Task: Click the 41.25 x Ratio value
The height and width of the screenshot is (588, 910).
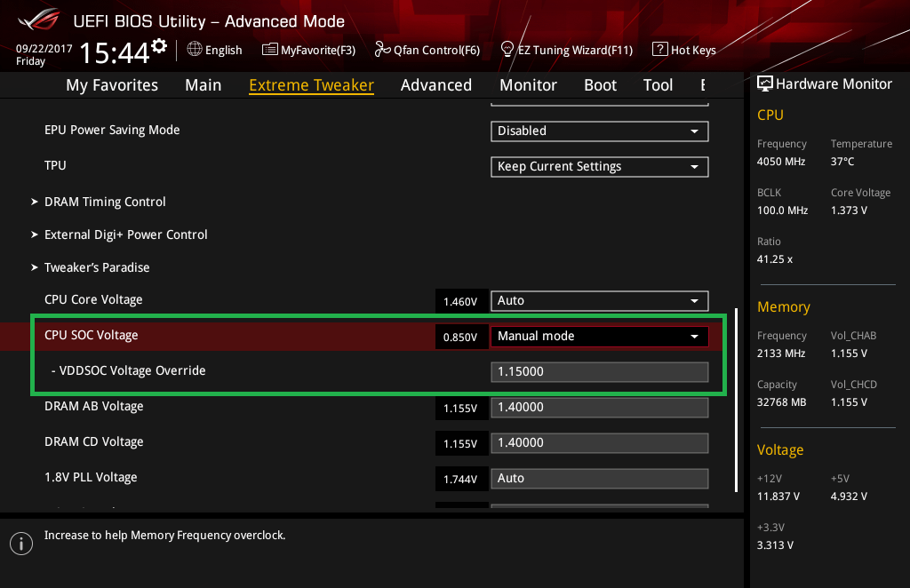Action: [x=775, y=259]
